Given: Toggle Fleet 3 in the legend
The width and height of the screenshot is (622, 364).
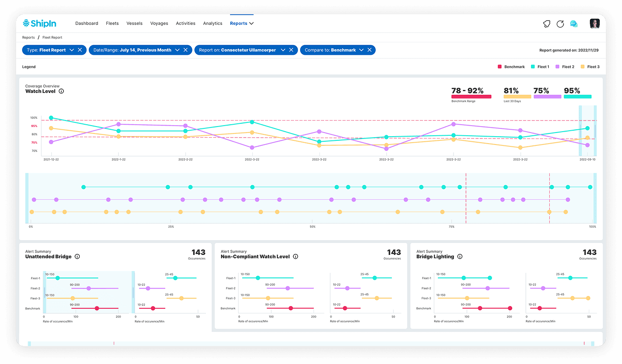Looking at the screenshot, I should click(590, 66).
